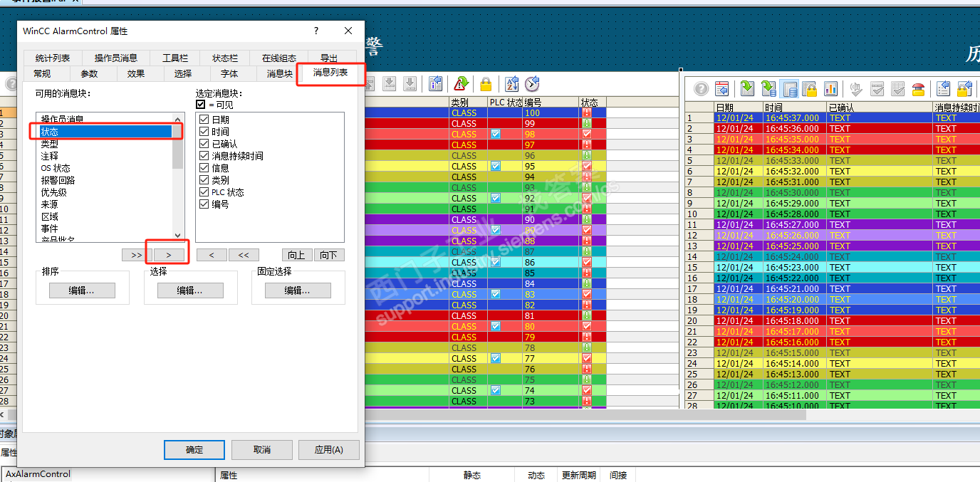Open selection dialog icon in right toolbar
980x482 pixels.
click(x=944, y=89)
